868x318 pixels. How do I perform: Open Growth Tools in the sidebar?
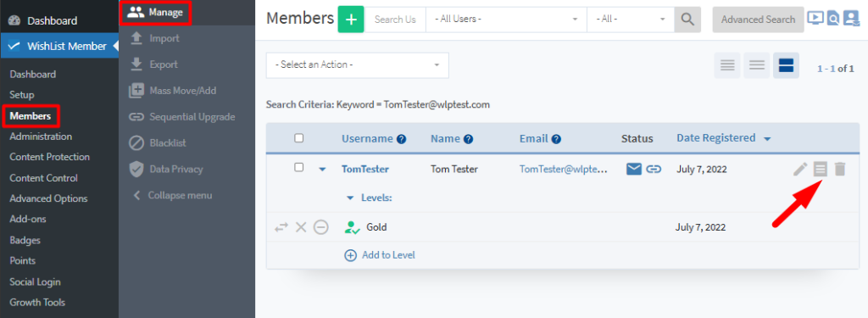[x=37, y=302]
